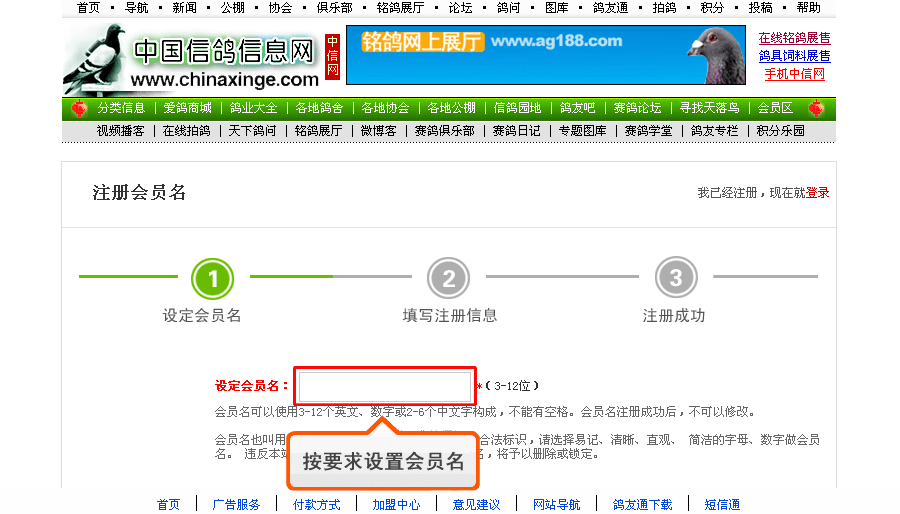
Task: Click the 帮助 link in top bar
Action: [808, 7]
